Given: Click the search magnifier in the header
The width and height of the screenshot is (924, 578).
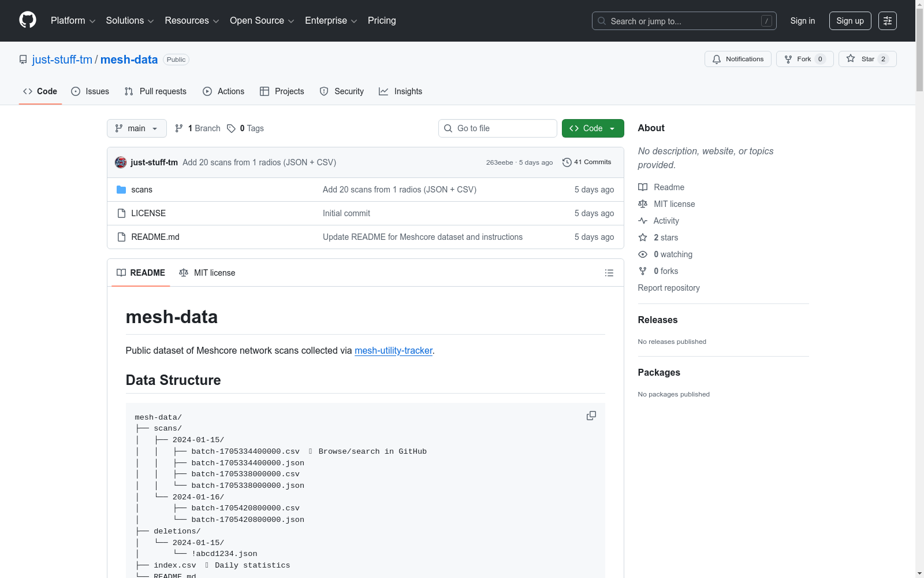Looking at the screenshot, I should [x=602, y=21].
